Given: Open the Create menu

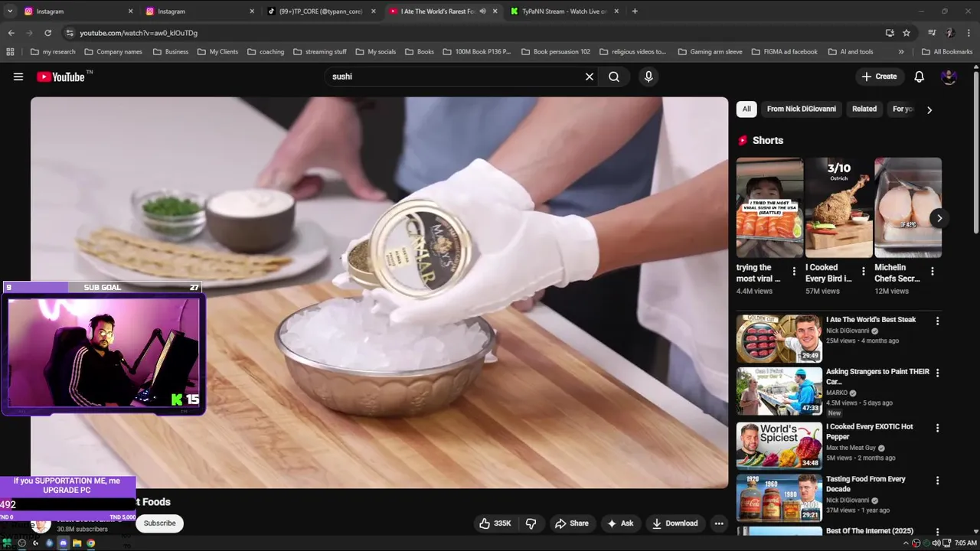Looking at the screenshot, I should pyautogui.click(x=879, y=77).
